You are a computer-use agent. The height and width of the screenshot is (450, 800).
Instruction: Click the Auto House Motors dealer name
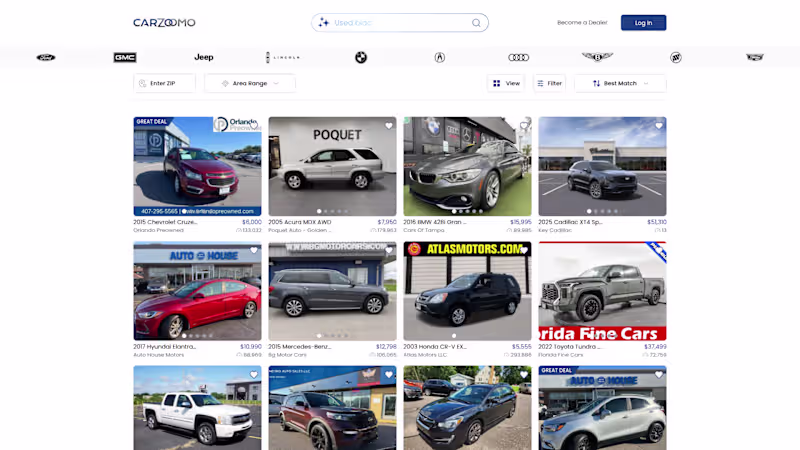159,355
